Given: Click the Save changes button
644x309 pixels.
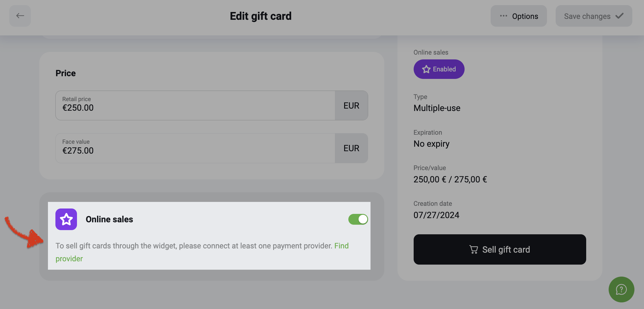Looking at the screenshot, I should point(594,16).
